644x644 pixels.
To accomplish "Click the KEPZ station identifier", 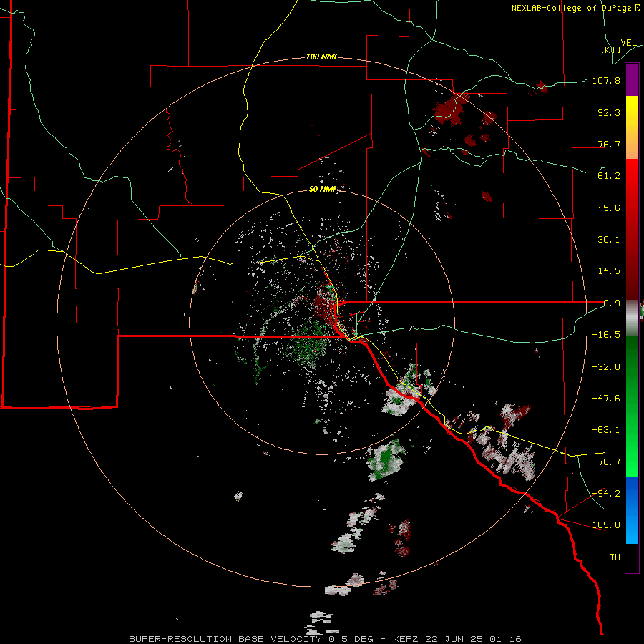I will (406, 639).
